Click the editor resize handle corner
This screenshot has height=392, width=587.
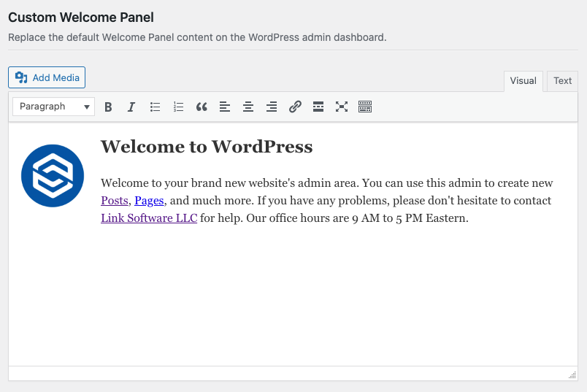point(572,374)
